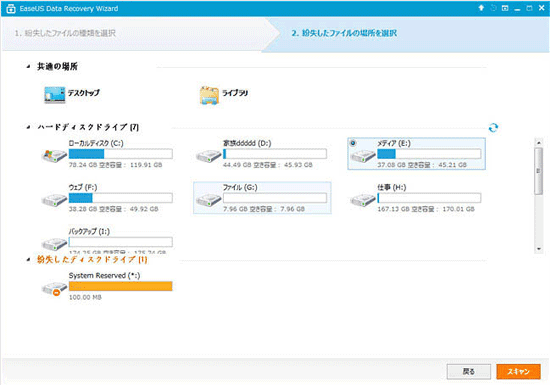
Task: Click the ローカルディスク (C:) drive icon
Action: click(x=54, y=155)
